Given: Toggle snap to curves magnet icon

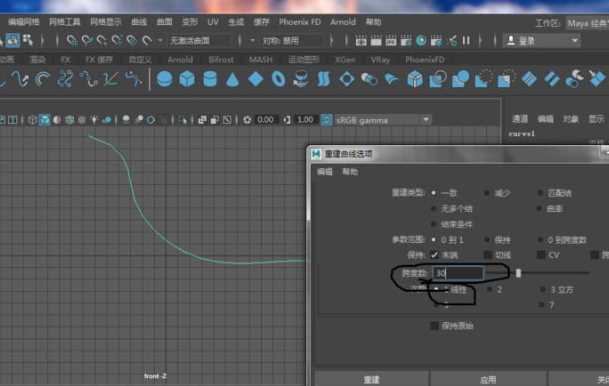Looking at the screenshot, I should (87, 40).
